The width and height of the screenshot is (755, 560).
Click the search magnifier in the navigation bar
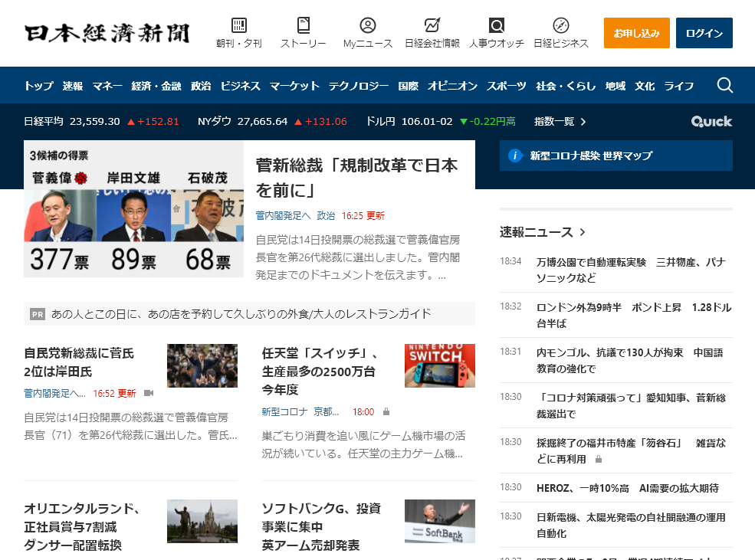pyautogui.click(x=724, y=85)
